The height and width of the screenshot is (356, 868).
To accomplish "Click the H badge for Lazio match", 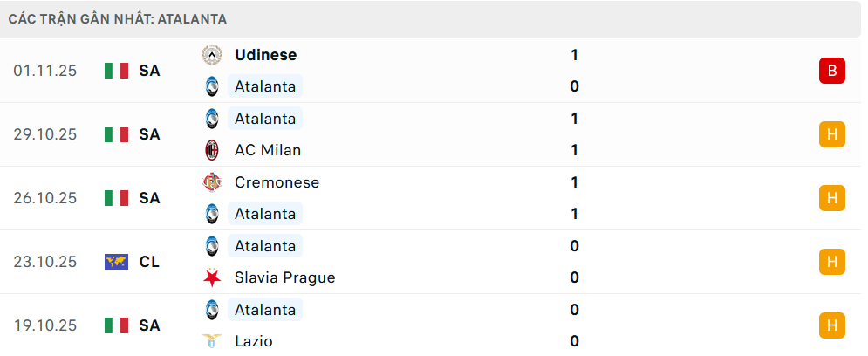I will coord(831,325).
